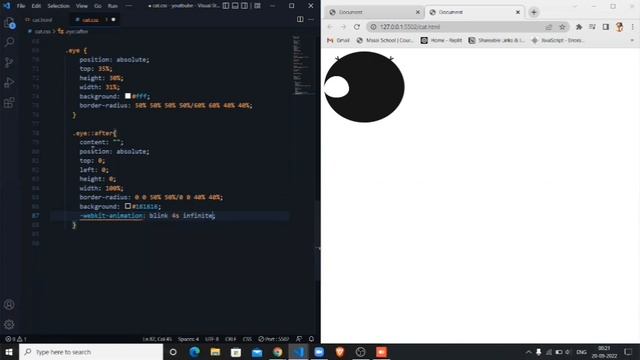
Task: Open the Masai School bookmark
Action: coord(384,40)
